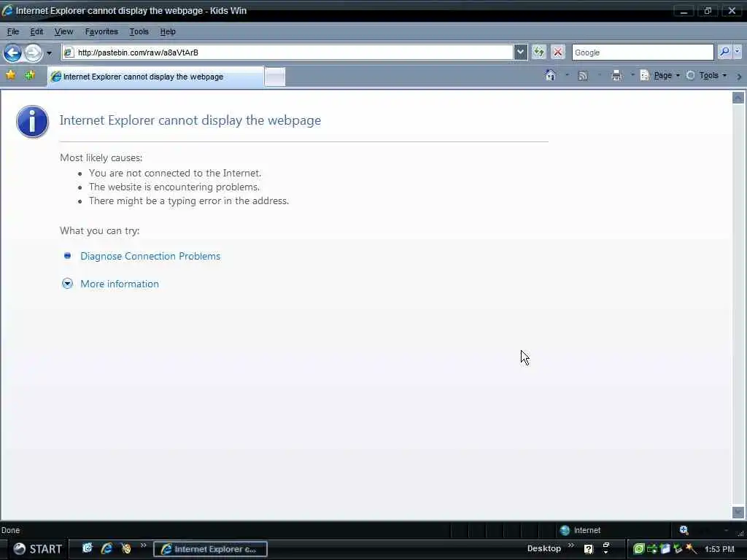747x560 pixels.
Task: Expand the Home button dropdown arrow
Action: tap(567, 75)
